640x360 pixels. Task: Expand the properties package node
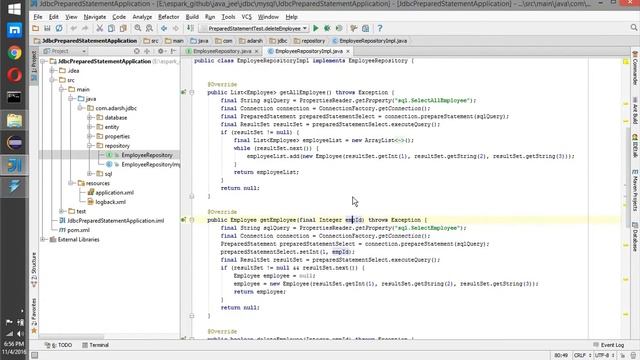tap(89, 136)
